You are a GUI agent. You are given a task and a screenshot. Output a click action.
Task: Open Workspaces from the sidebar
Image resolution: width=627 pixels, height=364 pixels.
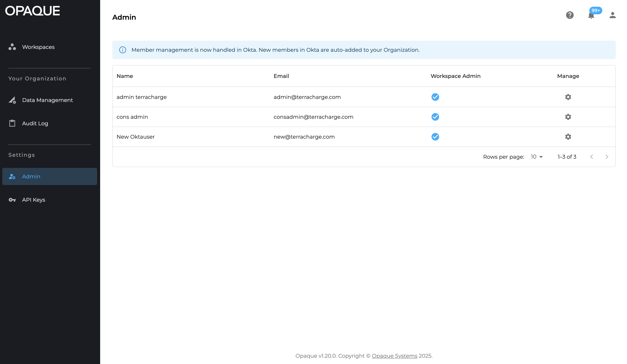click(x=49, y=47)
